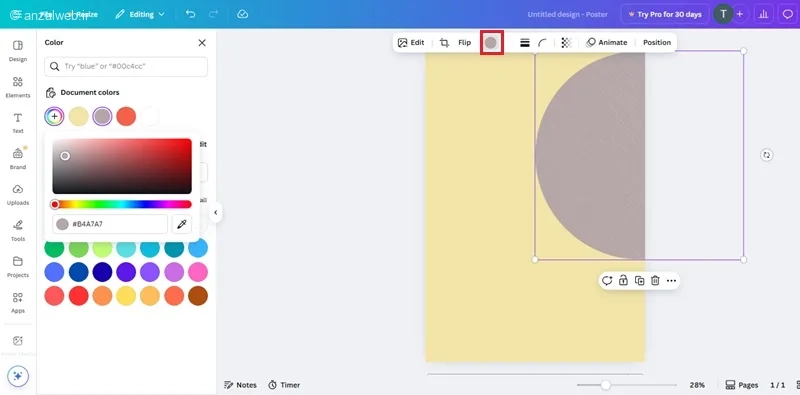Click Position in the toolbar
800x395 pixels.
point(657,43)
